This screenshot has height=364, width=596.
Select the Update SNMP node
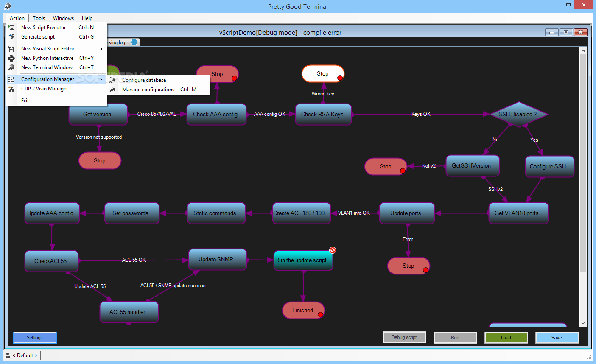pyautogui.click(x=217, y=259)
